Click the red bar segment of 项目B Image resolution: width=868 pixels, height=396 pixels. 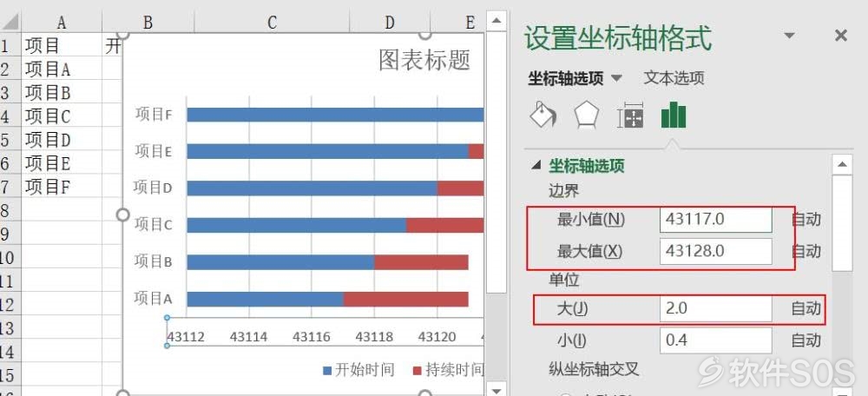421,262
